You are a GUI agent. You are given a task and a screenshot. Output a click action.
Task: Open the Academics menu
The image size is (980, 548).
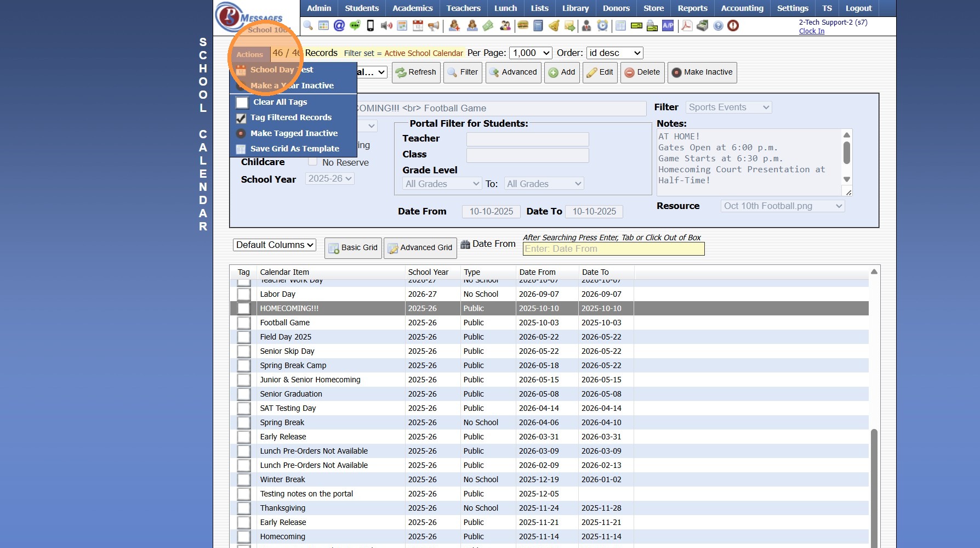[412, 8]
